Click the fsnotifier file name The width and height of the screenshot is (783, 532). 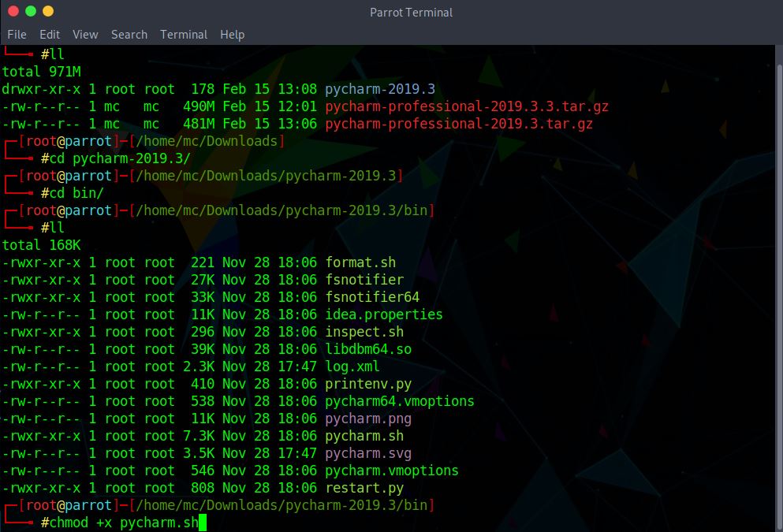[x=364, y=280]
